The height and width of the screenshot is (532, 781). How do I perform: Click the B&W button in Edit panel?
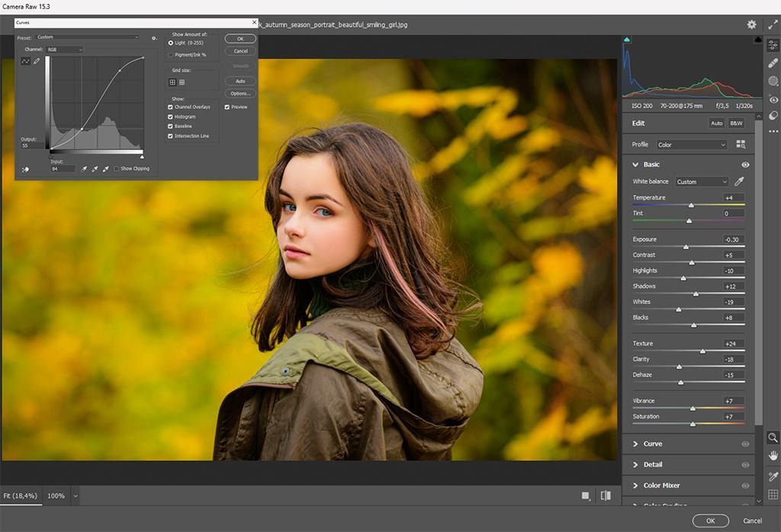pyautogui.click(x=736, y=123)
